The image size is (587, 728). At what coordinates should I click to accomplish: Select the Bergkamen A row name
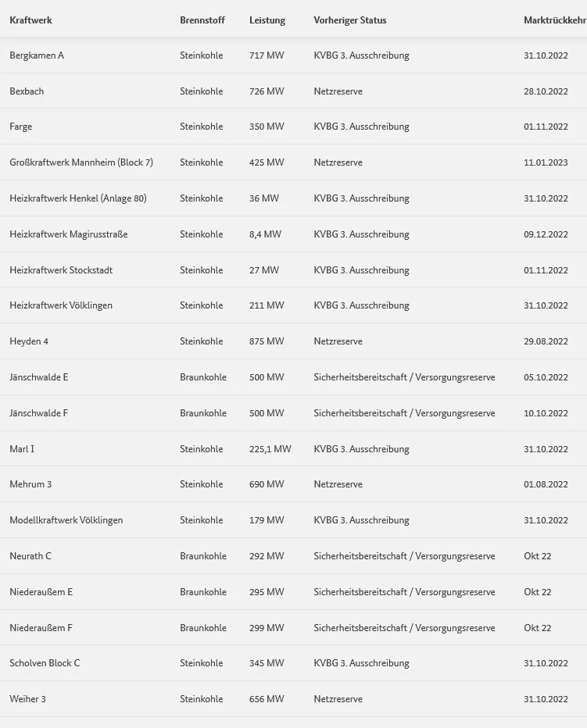pyautogui.click(x=37, y=55)
